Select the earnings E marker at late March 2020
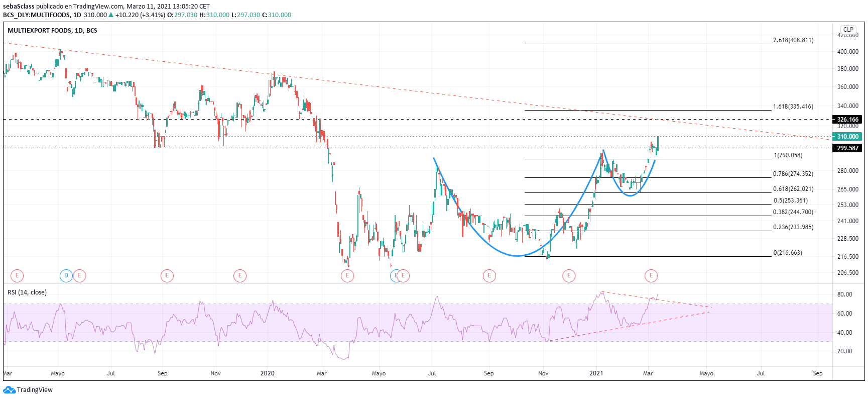This screenshot has height=399, width=868. click(x=347, y=275)
